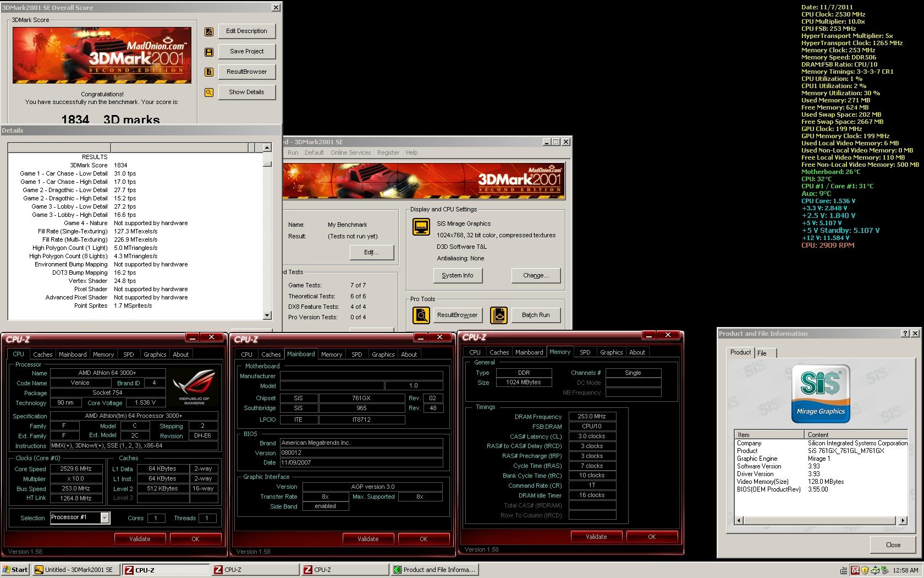
Task: Switch to Caches tab in first CPU-Z window
Action: click(x=42, y=355)
